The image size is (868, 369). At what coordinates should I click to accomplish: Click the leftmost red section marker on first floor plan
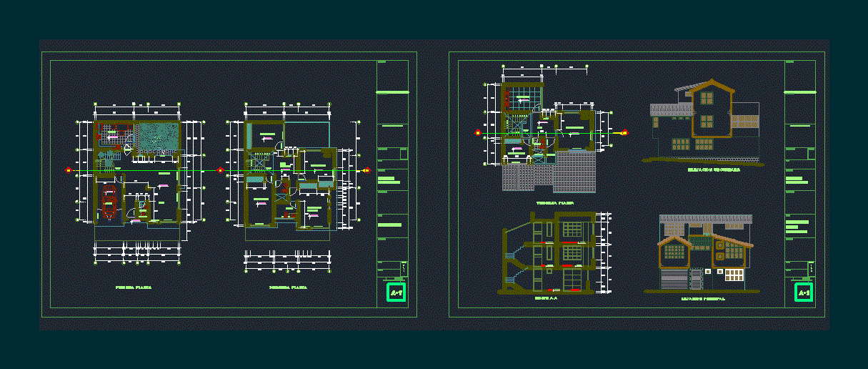(x=69, y=170)
